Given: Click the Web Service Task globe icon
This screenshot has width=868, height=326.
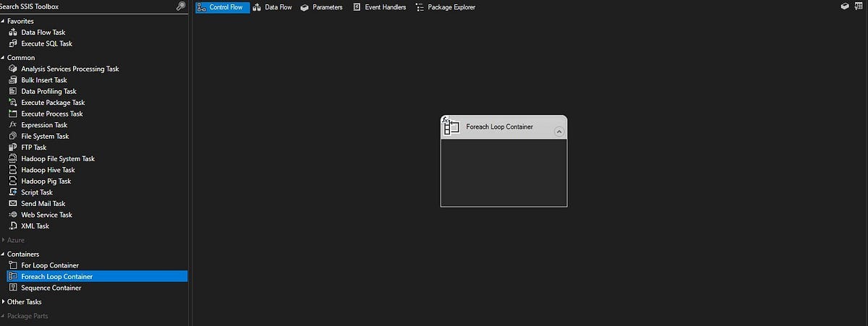Looking at the screenshot, I should (x=13, y=215).
